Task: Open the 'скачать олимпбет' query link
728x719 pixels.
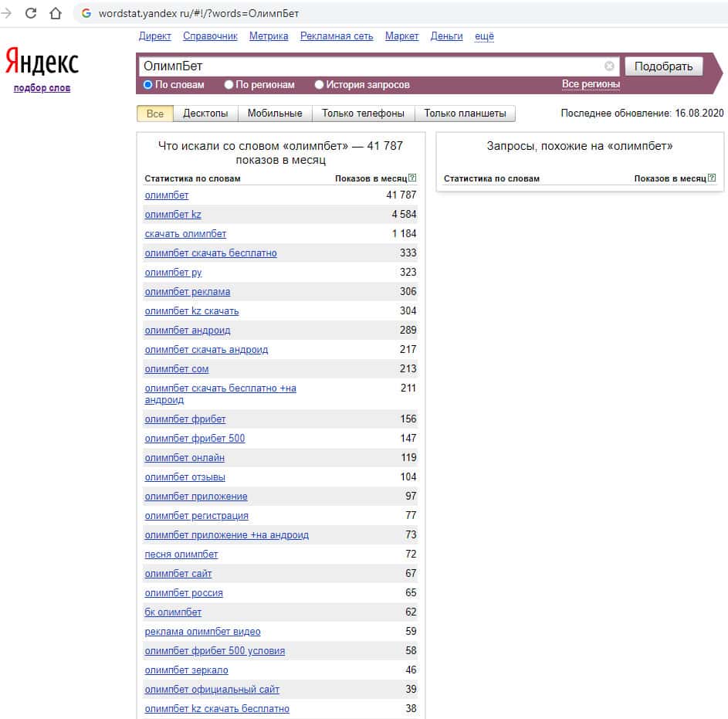Action: (186, 234)
